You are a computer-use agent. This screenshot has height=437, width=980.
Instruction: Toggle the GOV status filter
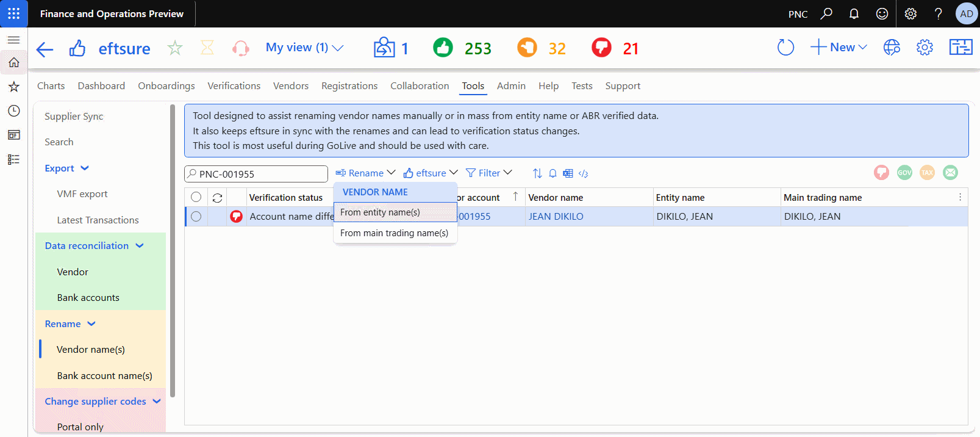(x=904, y=173)
